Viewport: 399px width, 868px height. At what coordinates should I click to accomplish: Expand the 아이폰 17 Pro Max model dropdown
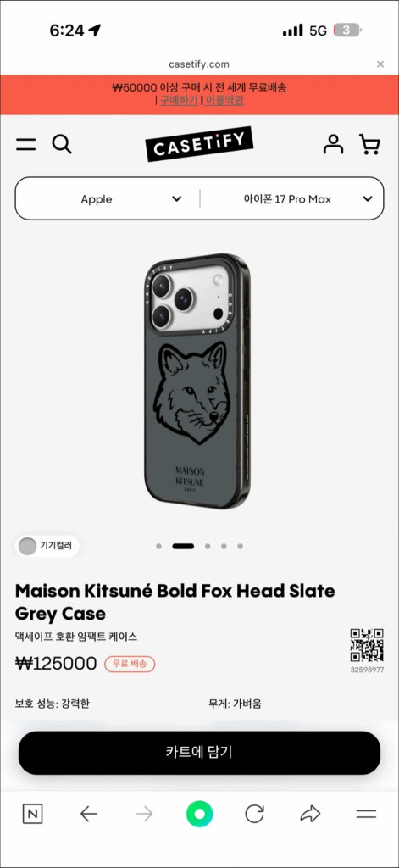291,199
